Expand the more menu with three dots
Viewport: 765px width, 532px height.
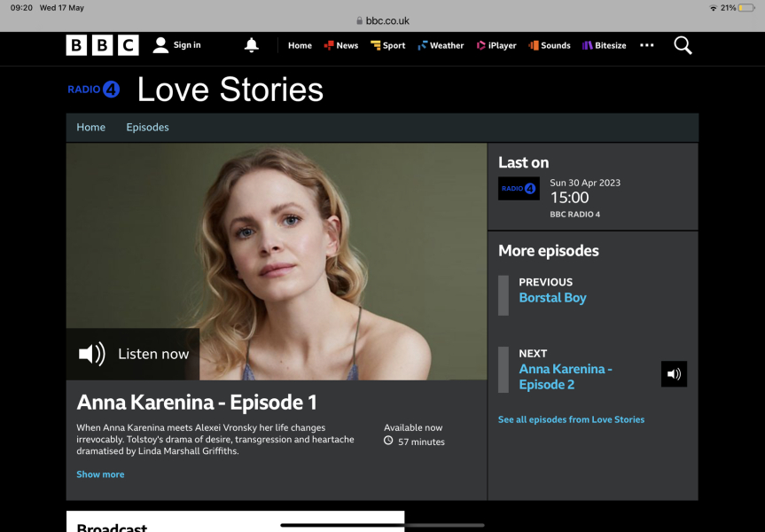click(x=647, y=45)
